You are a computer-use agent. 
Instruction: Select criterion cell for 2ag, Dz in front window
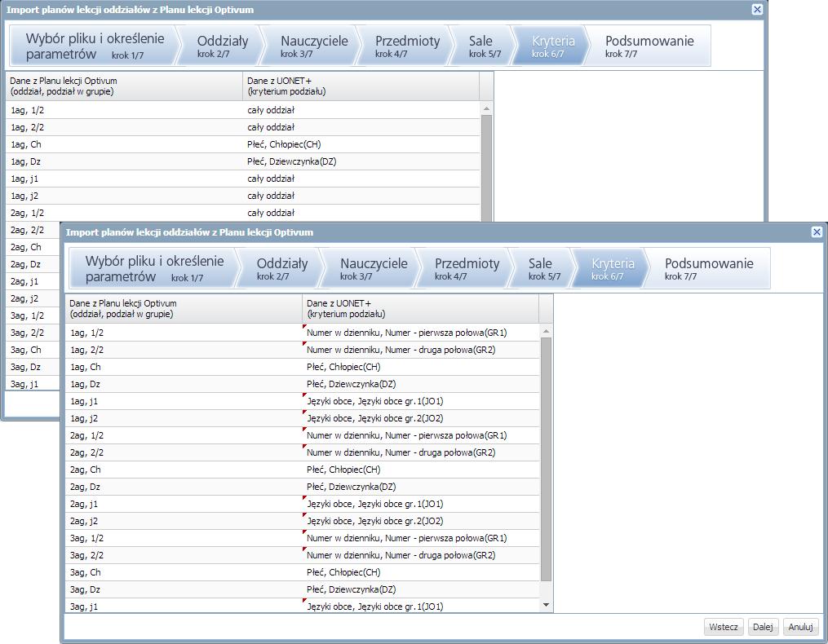(x=420, y=487)
